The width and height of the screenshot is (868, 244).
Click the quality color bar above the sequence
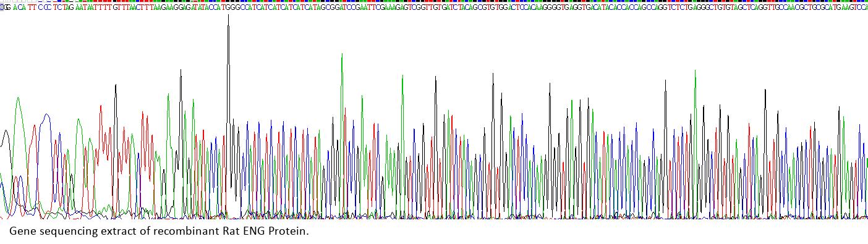pos(434,1)
